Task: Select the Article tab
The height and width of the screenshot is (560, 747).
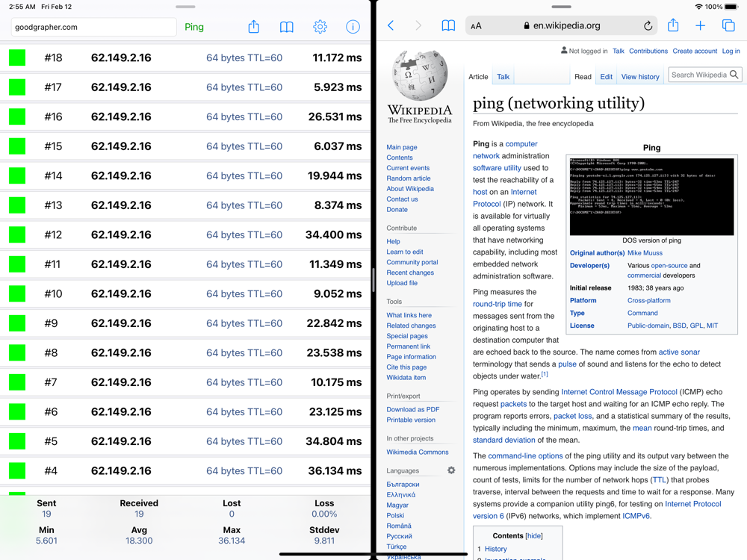Action: pyautogui.click(x=478, y=77)
